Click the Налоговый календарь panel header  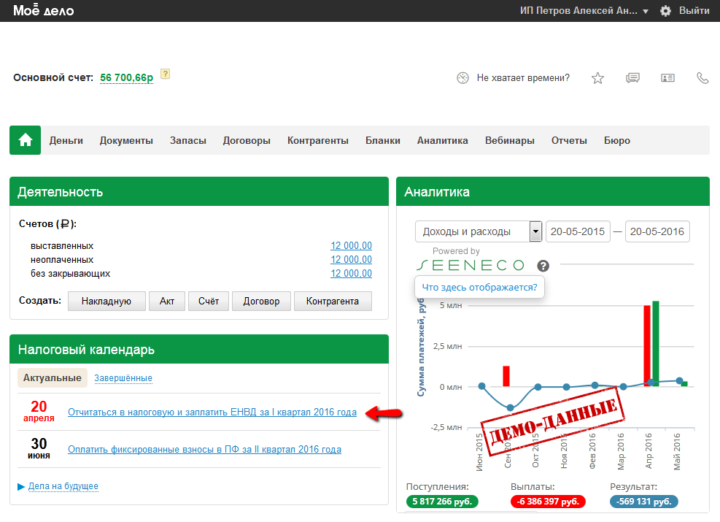click(x=199, y=349)
